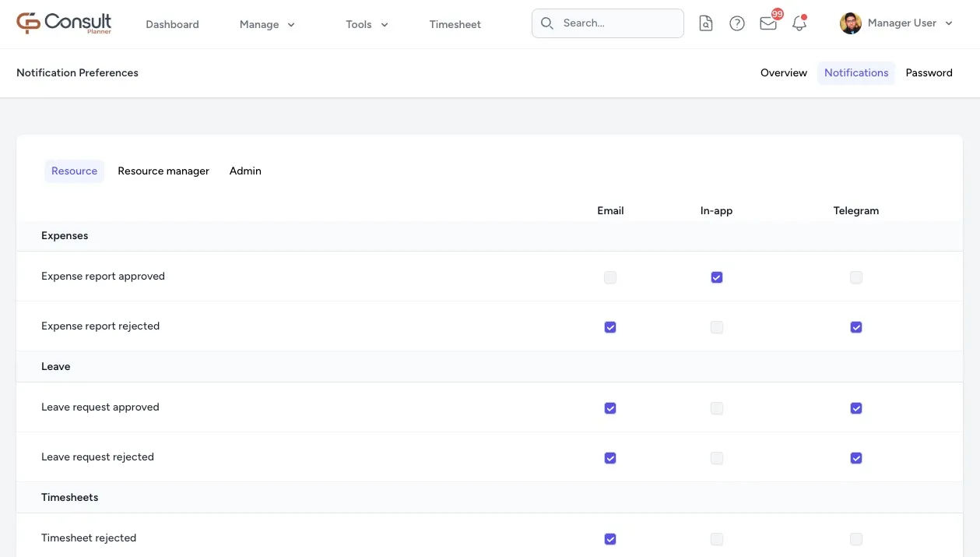
Task: Click the Expense report rejected label
Action: [100, 326]
